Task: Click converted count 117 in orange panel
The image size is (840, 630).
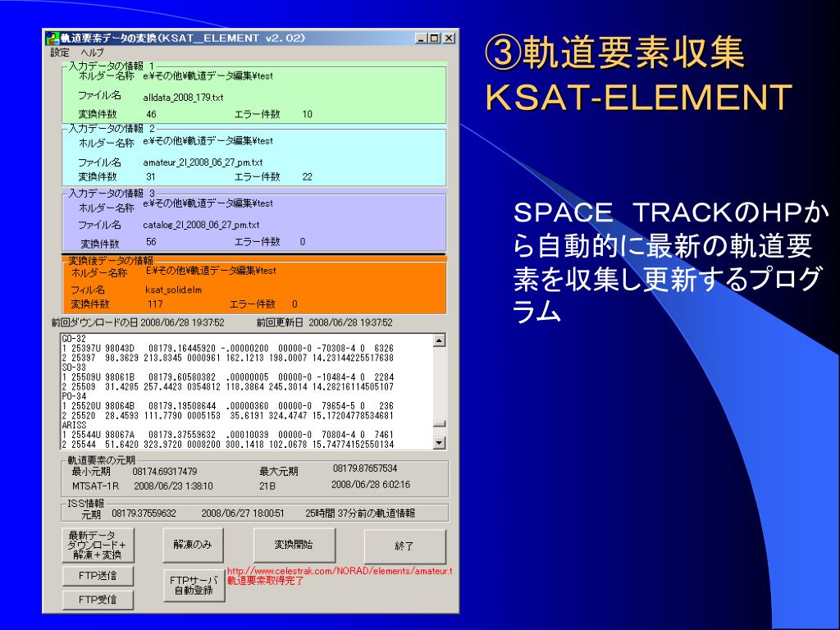Action: [155, 304]
